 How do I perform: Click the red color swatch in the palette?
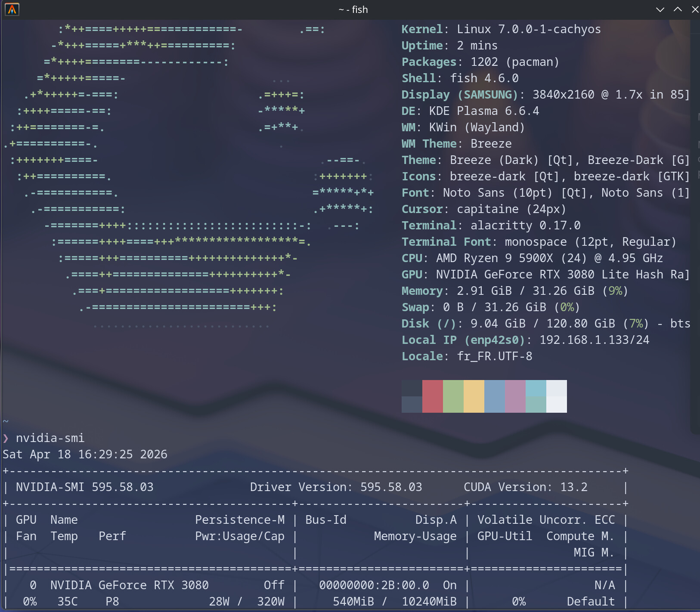432,396
